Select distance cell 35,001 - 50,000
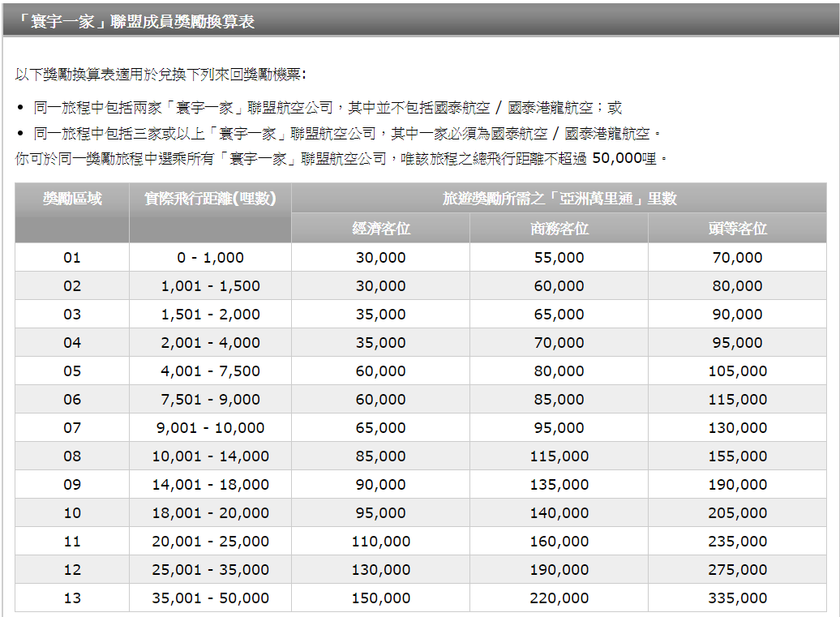 pos(211,598)
